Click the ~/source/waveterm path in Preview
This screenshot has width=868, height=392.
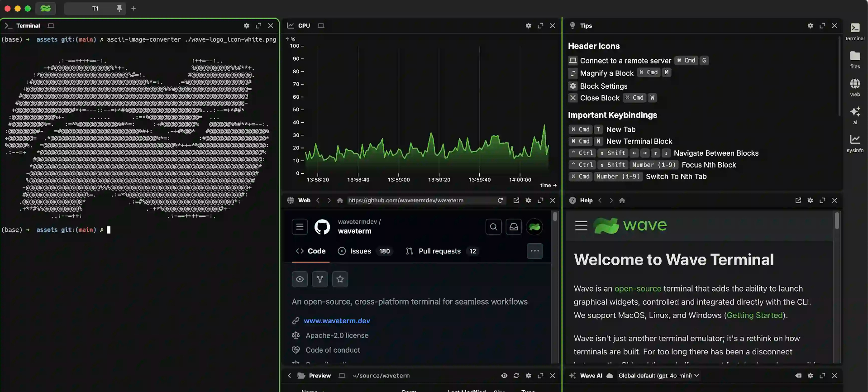pyautogui.click(x=381, y=376)
